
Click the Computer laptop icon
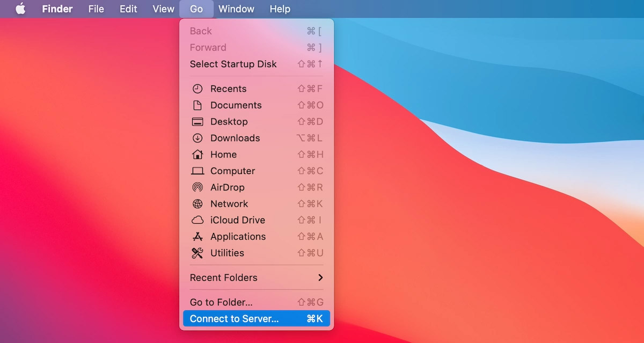pos(197,171)
